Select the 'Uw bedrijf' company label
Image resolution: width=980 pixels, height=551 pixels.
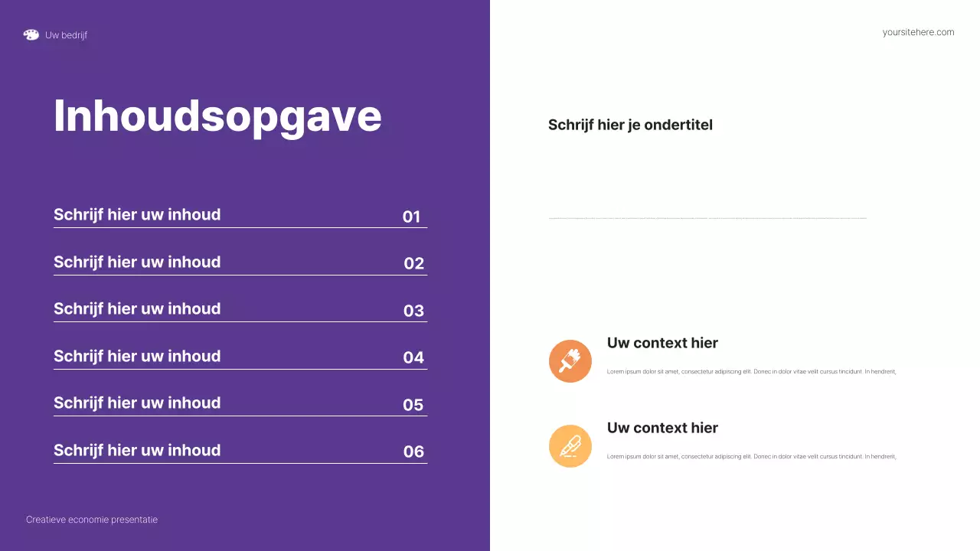[x=66, y=35]
